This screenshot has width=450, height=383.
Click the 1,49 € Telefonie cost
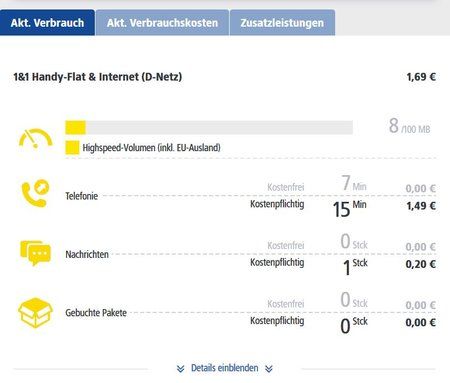(421, 206)
